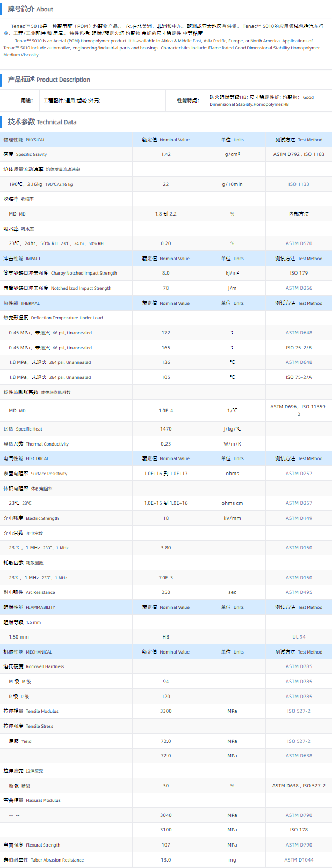The width and height of the screenshot is (332, 868).
Task: Click ASTM D495 link for Arc Resistance
Action: click(x=299, y=592)
